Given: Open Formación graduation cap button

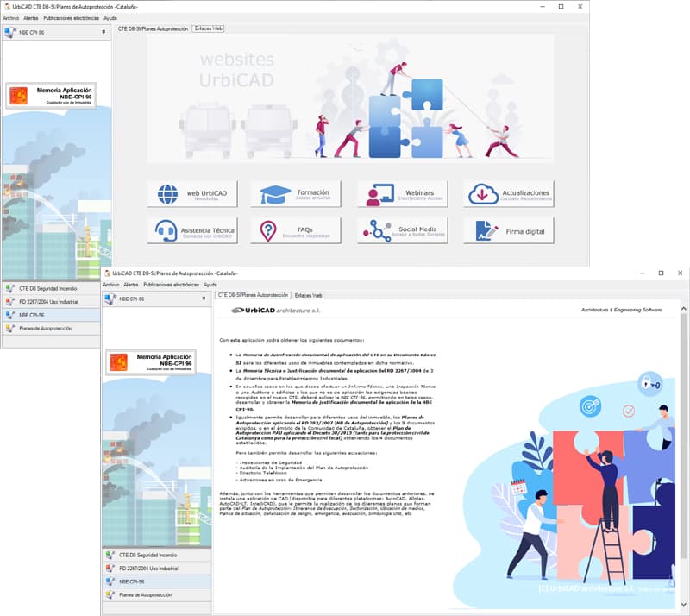Looking at the screenshot, I should click(296, 194).
